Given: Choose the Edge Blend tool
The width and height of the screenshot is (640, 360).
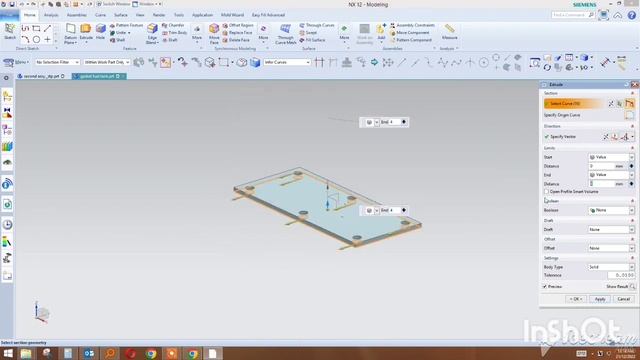Looking at the screenshot, I should (x=152, y=33).
